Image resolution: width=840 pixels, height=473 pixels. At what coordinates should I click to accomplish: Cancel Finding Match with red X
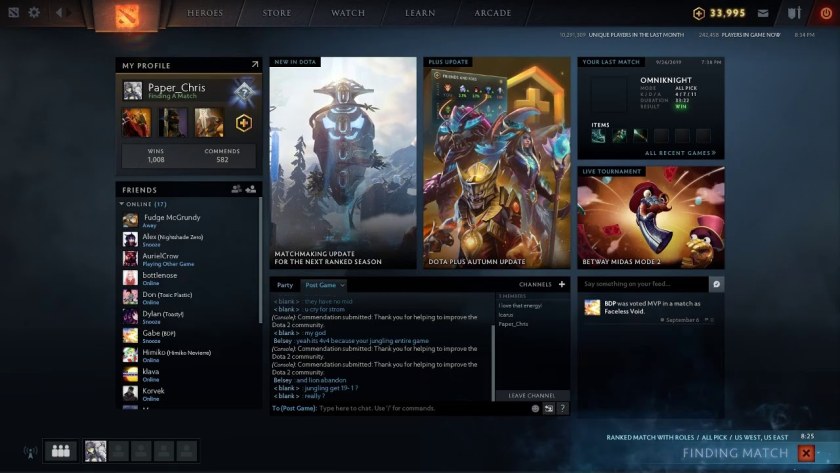(x=806, y=453)
